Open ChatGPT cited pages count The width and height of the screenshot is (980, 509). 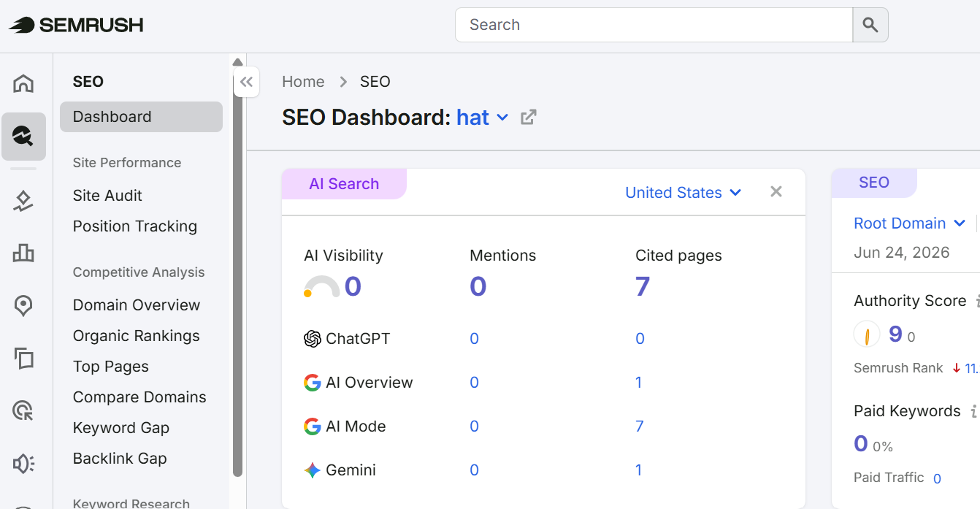coord(640,339)
